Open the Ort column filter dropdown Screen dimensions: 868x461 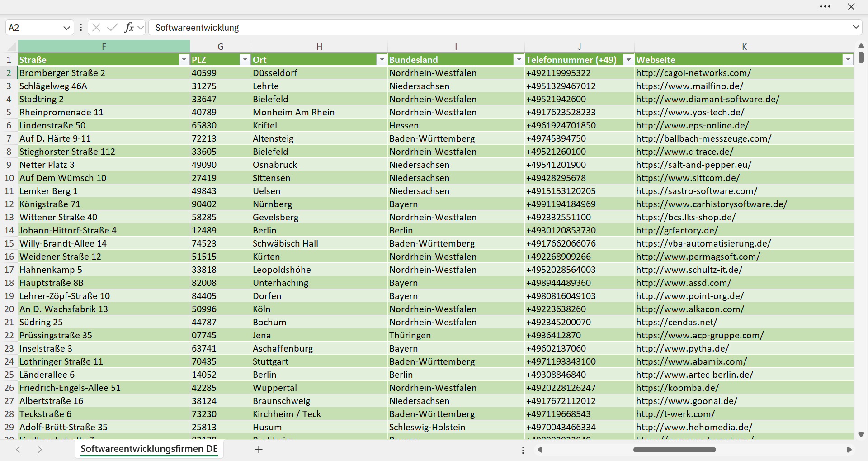(x=382, y=60)
